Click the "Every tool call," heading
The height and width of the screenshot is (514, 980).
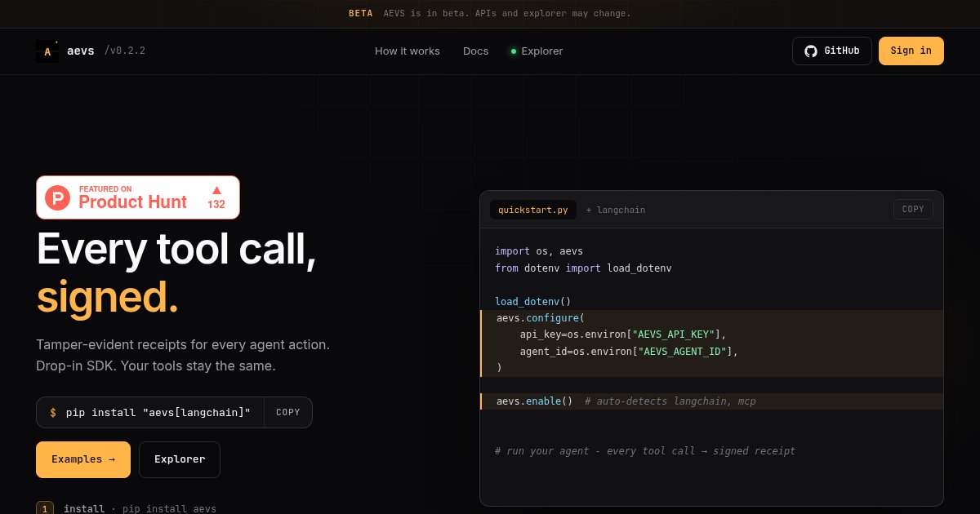[176, 249]
